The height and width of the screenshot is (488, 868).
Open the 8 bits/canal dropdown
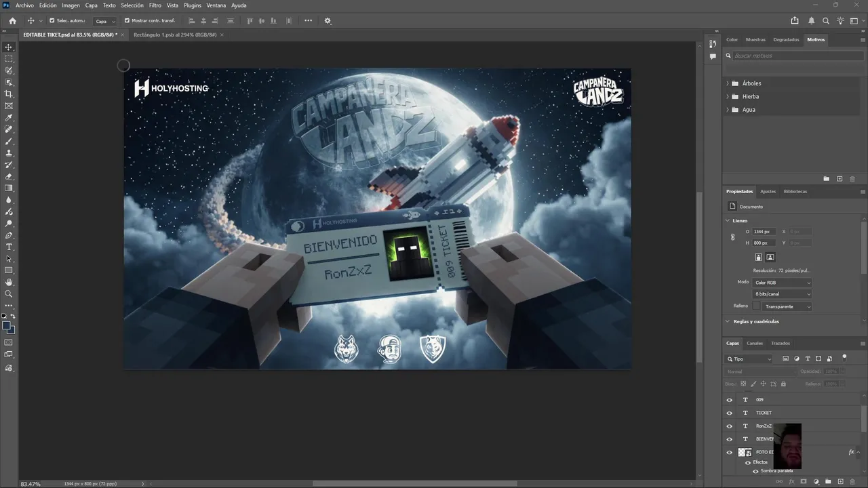(783, 294)
